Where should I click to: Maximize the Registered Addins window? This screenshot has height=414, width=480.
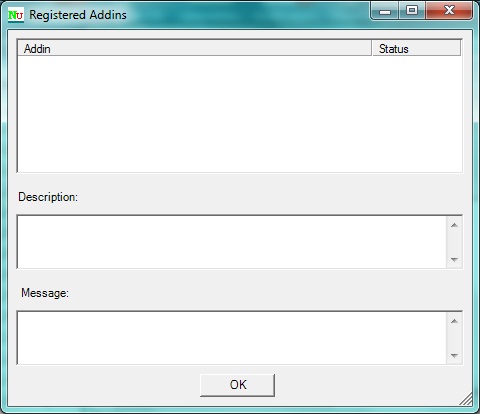pyautogui.click(x=411, y=10)
